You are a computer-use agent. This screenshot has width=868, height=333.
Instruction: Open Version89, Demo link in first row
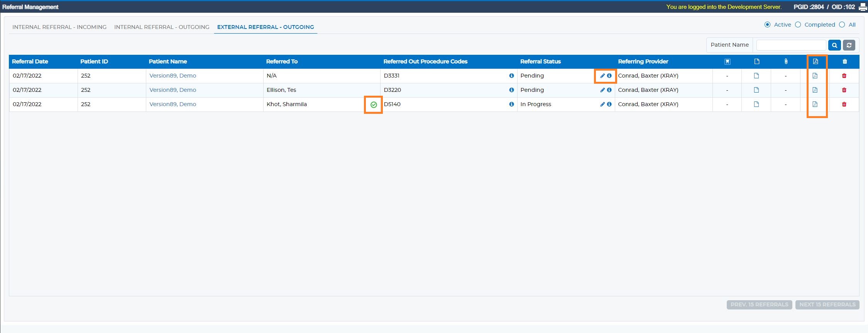coord(173,76)
